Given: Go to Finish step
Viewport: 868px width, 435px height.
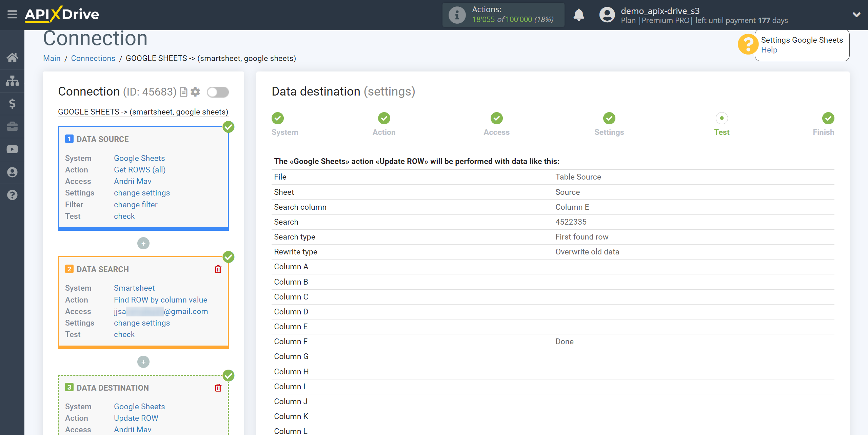Looking at the screenshot, I should click(x=828, y=118).
